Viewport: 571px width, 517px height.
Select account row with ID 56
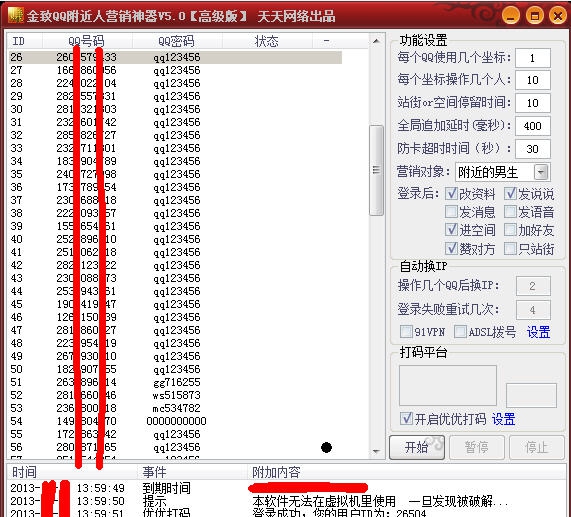pos(175,447)
